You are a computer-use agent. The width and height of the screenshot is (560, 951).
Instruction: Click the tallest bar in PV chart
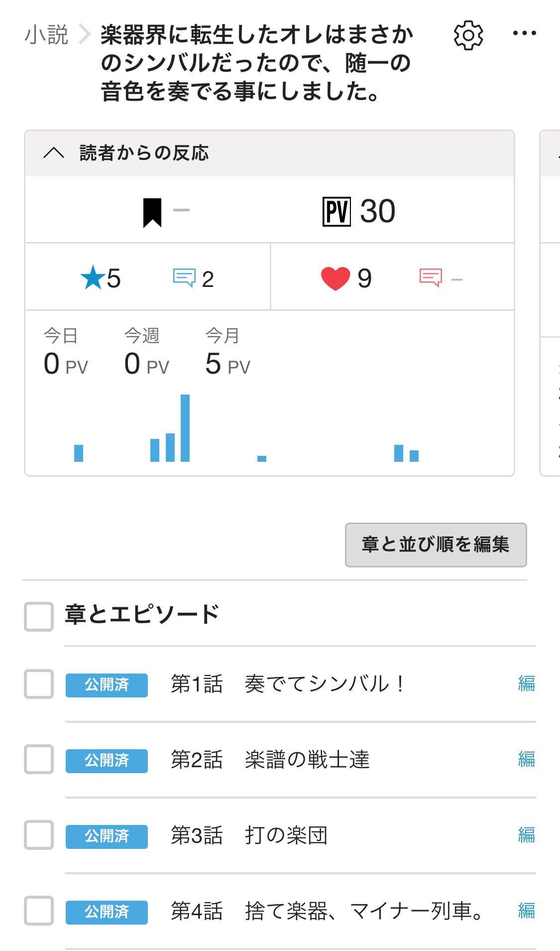click(185, 428)
